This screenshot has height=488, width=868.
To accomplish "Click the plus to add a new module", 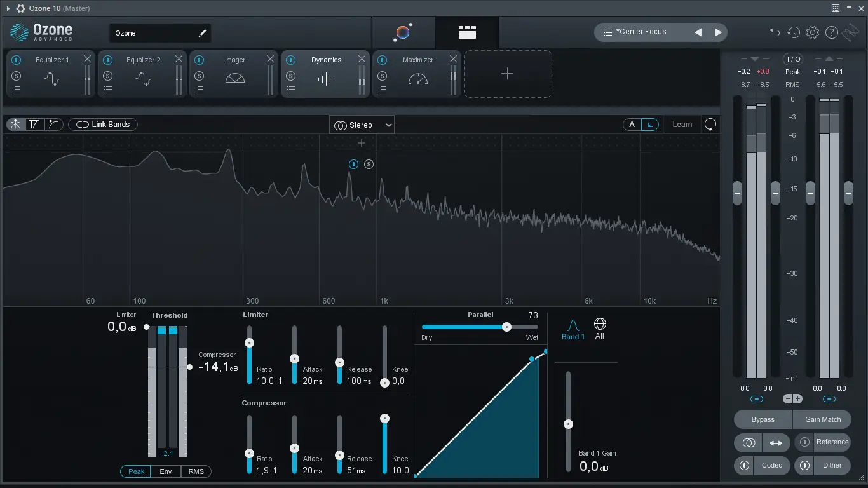I will [507, 74].
